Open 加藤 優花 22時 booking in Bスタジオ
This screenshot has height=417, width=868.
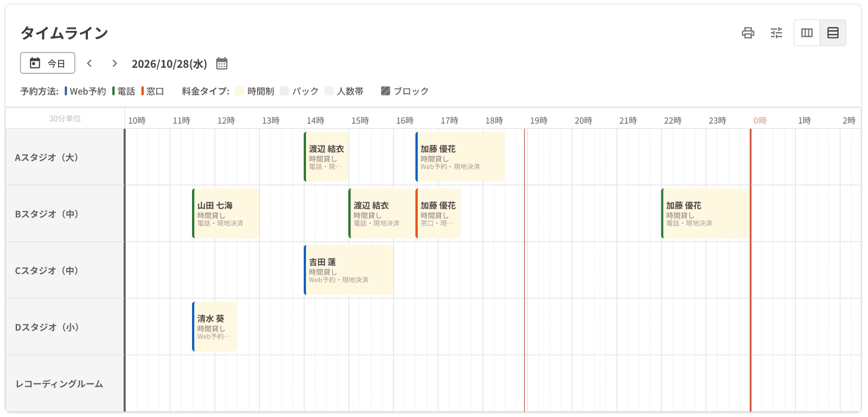click(705, 213)
